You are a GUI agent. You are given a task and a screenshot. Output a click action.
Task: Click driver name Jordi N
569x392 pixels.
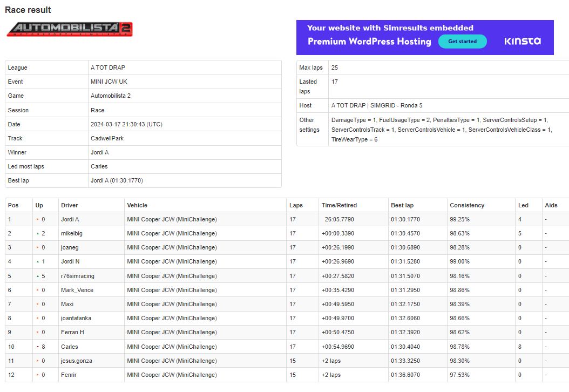tap(70, 261)
